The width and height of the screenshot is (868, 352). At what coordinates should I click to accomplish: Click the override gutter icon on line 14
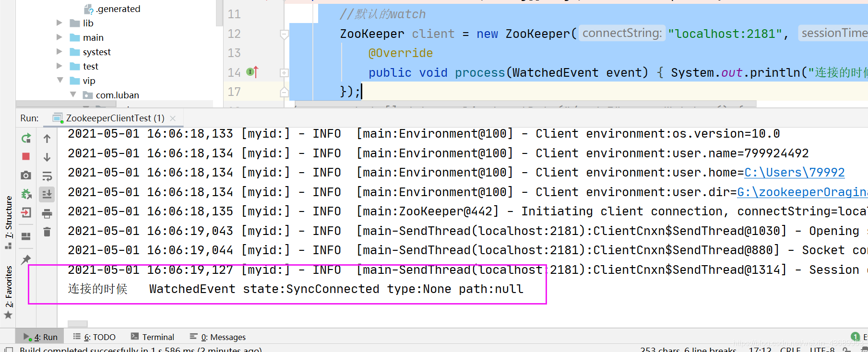point(252,72)
